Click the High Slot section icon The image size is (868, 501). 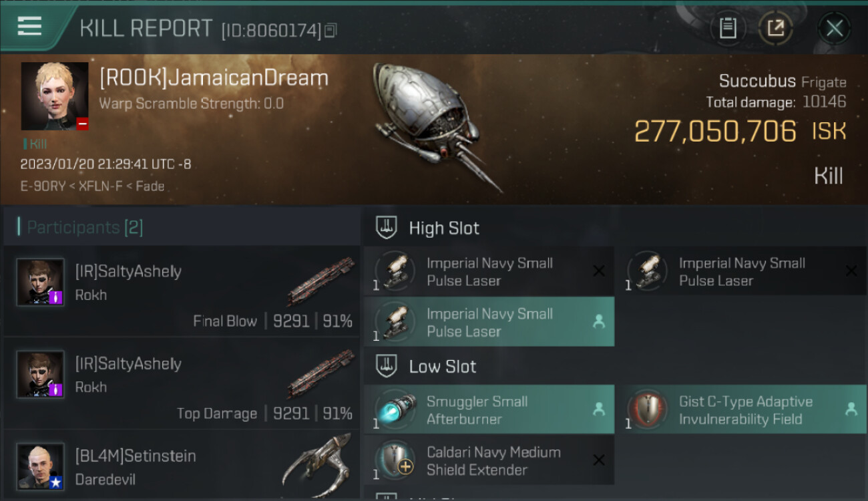pos(387,228)
